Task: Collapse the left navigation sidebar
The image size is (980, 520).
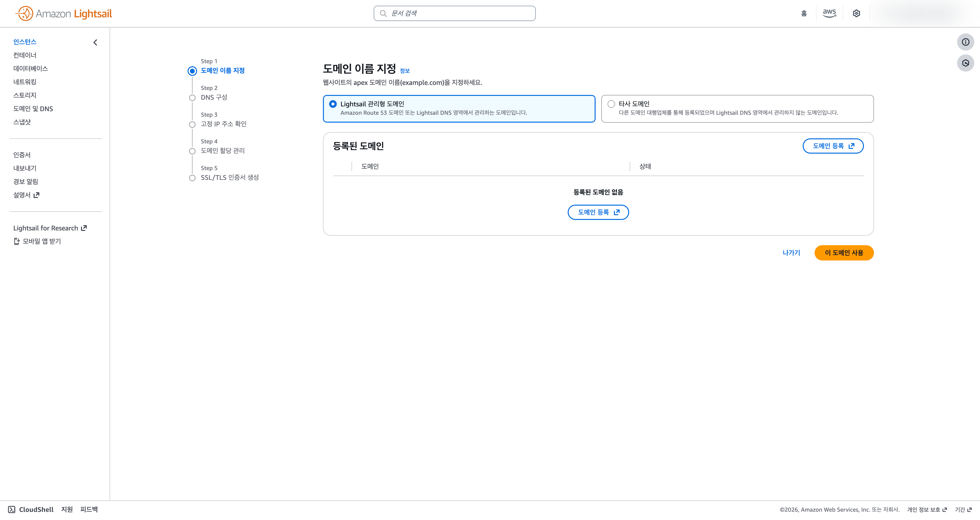Action: point(95,42)
